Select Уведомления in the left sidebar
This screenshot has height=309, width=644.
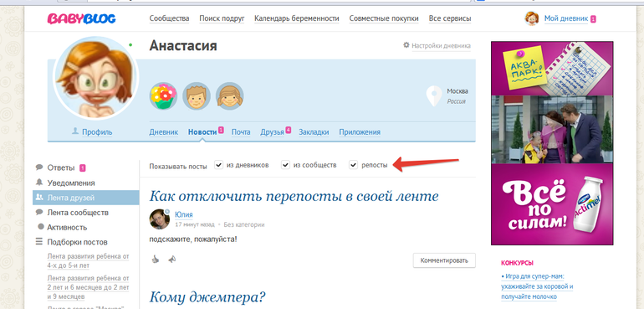[x=70, y=183]
